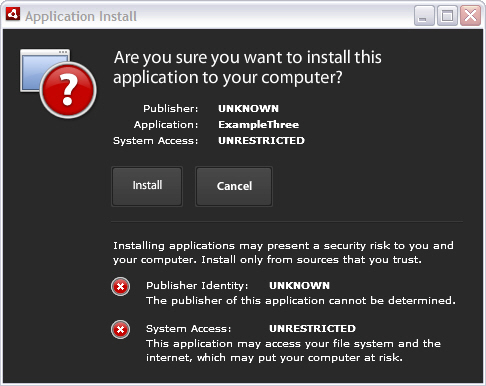Click 'The publisher of this application cannot be determined.' text
The image size is (486, 386).
point(301,301)
